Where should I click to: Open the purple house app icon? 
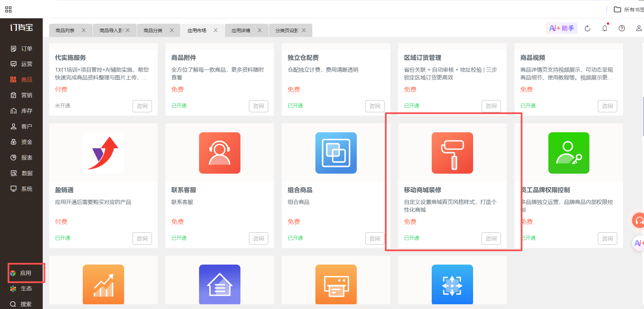coord(220,284)
